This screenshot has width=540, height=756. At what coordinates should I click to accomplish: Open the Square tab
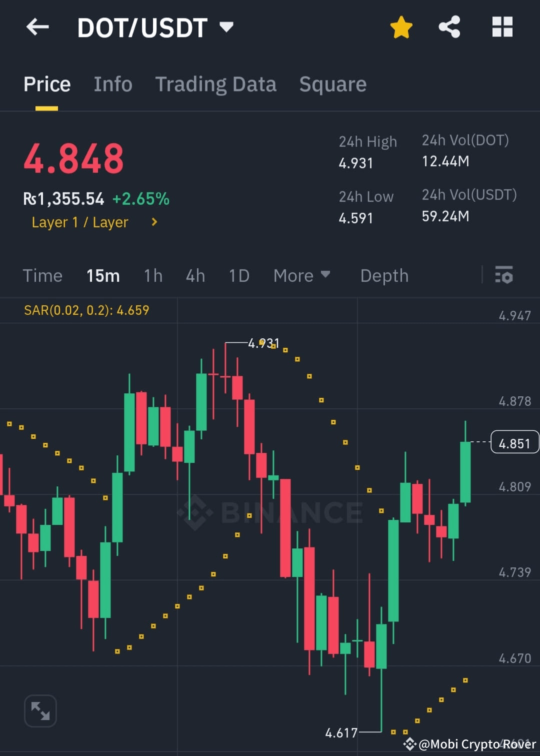pyautogui.click(x=332, y=84)
